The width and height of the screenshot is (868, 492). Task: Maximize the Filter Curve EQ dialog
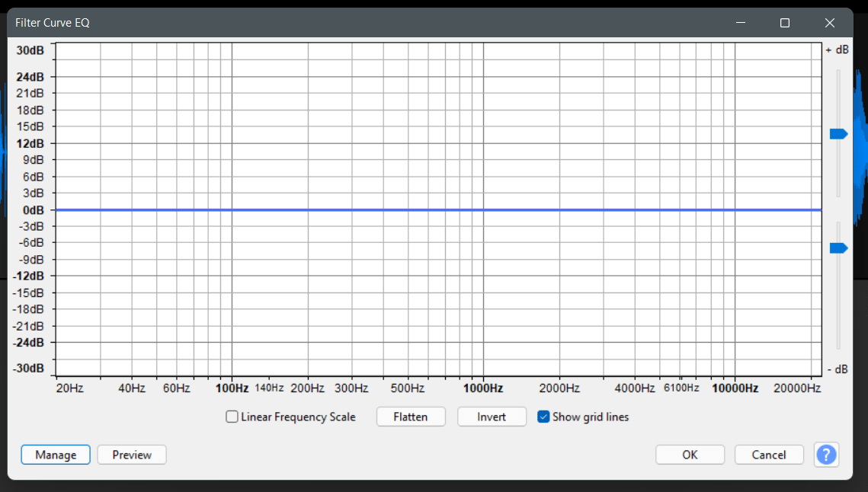click(x=784, y=22)
